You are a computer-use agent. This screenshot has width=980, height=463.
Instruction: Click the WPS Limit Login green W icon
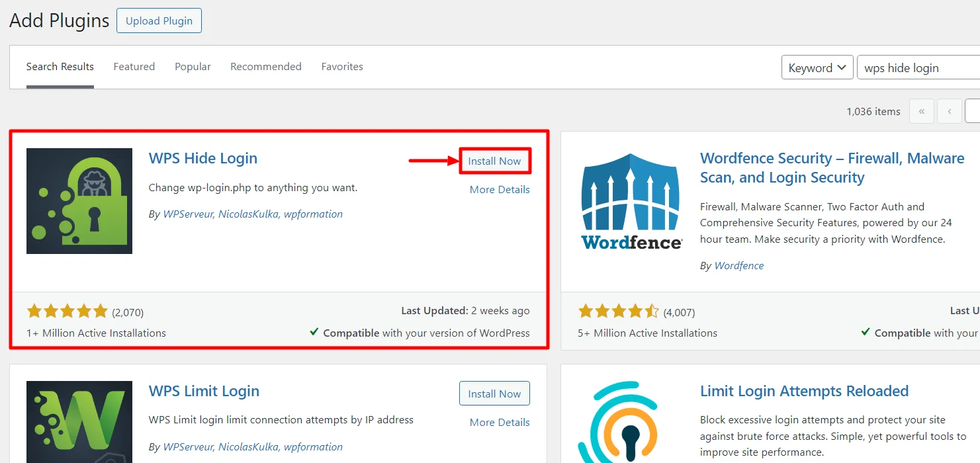[79, 422]
